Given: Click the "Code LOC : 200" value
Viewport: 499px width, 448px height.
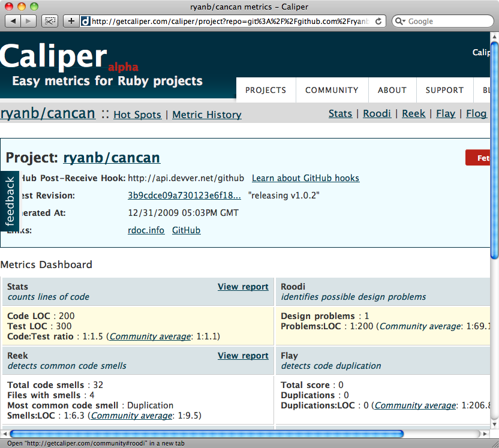Looking at the screenshot, I should 41,316.
